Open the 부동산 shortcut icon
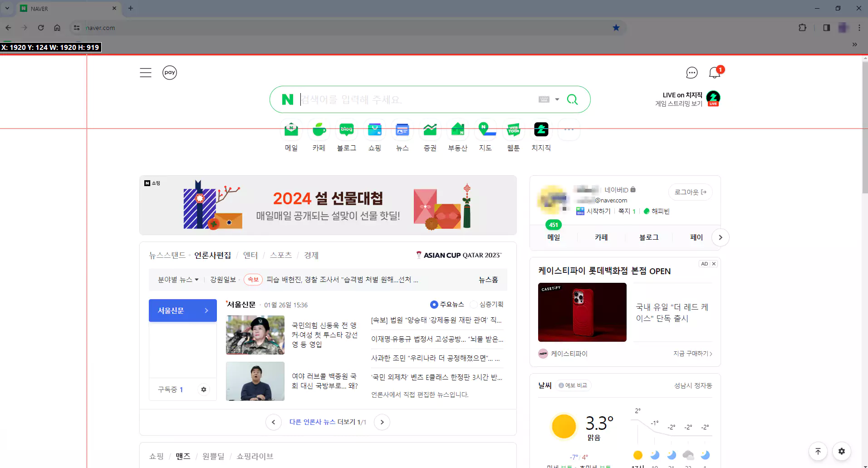 pos(458,130)
